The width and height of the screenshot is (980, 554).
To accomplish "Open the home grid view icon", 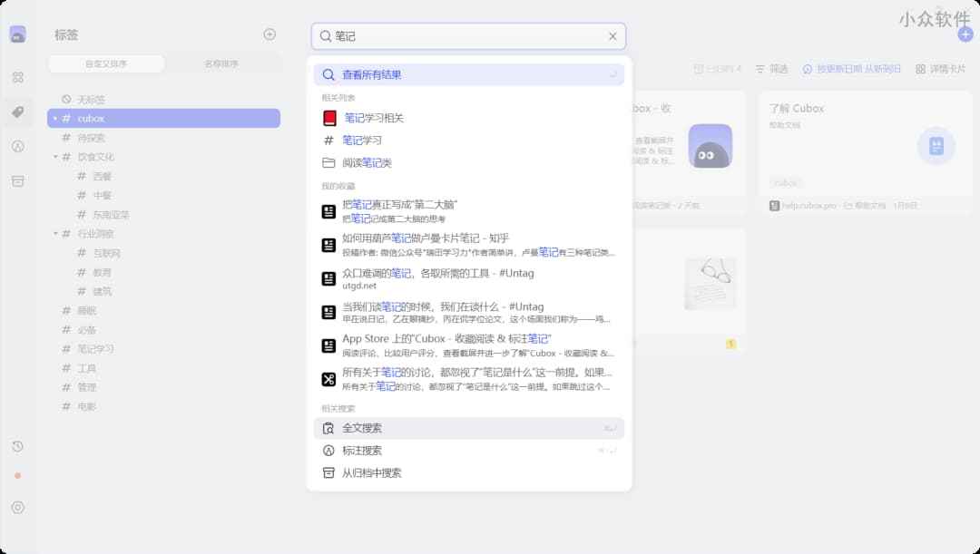I will tap(17, 77).
